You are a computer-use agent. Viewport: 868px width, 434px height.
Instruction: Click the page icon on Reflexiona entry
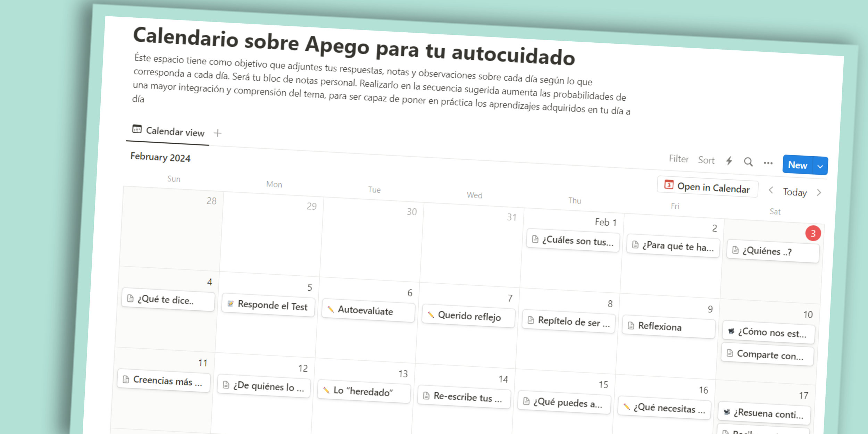631,325
